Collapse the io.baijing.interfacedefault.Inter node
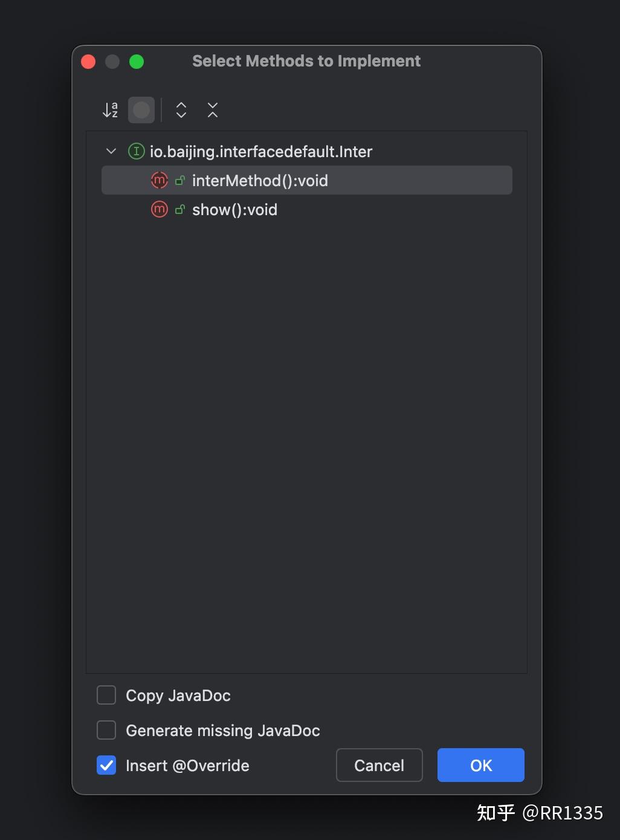The image size is (620, 840). (111, 151)
